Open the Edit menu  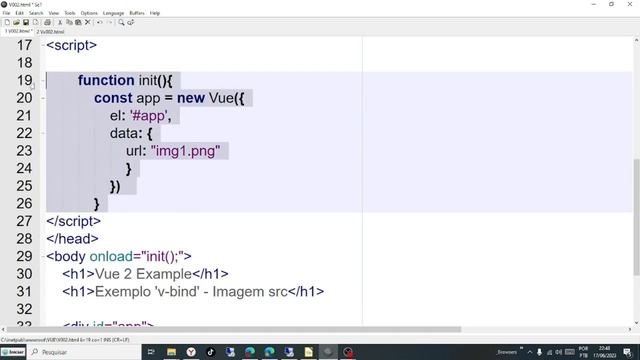19,13
